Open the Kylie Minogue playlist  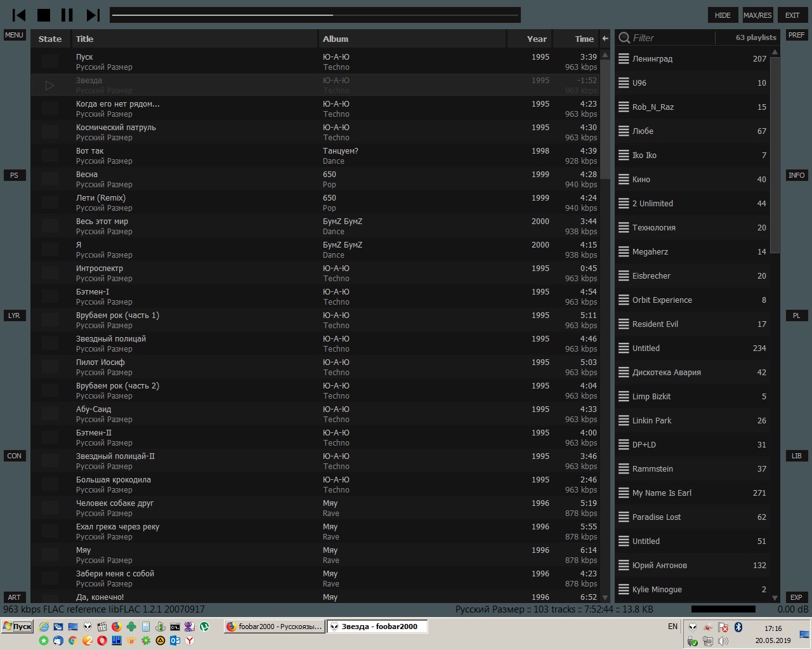[693, 590]
